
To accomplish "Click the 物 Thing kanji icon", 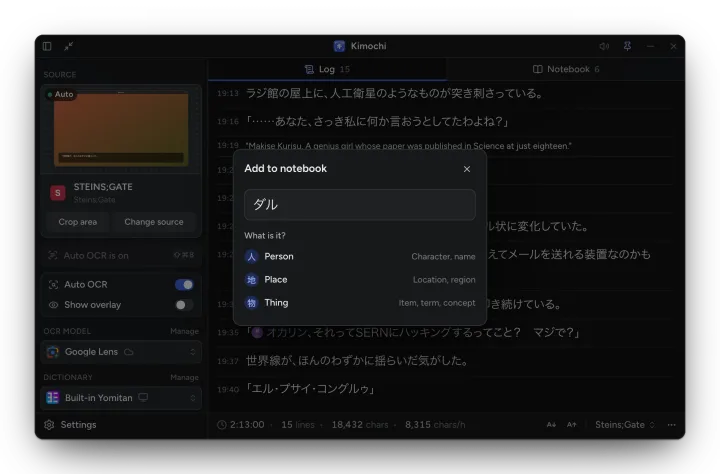I will [x=251, y=303].
